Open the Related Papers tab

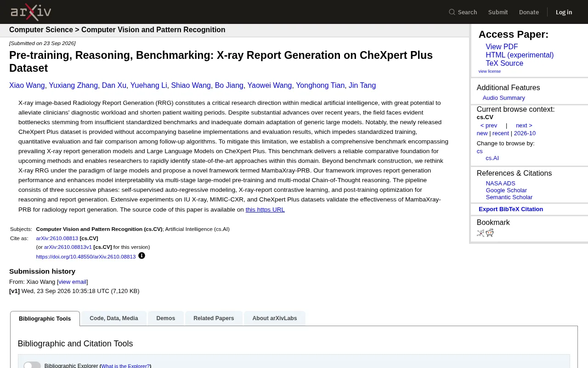tap(214, 318)
